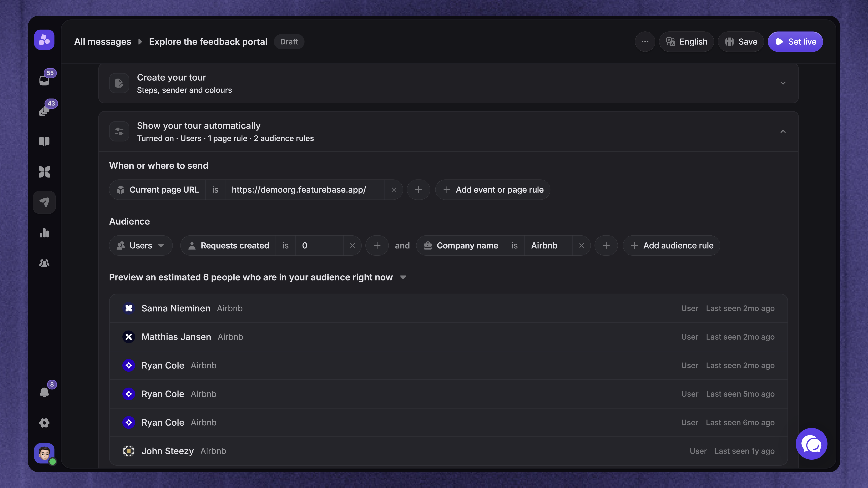The height and width of the screenshot is (488, 868).
Task: Open the profile avatar in sidebar
Action: [x=45, y=453]
